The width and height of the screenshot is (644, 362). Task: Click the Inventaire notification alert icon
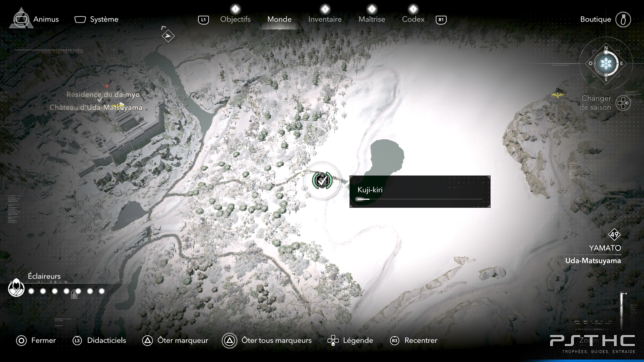(x=325, y=9)
